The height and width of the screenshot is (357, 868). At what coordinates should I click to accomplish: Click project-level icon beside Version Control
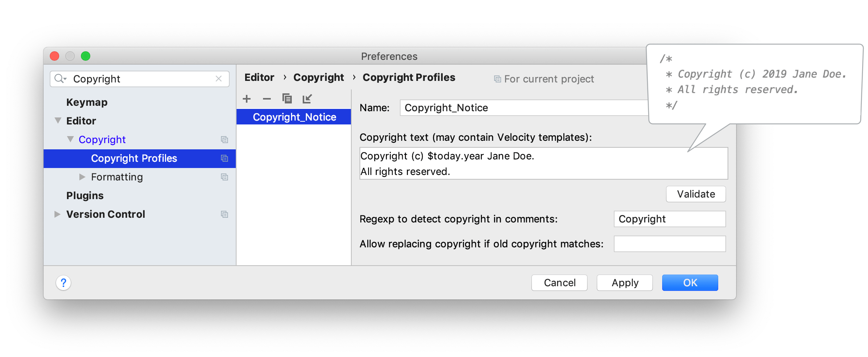pyautogui.click(x=224, y=214)
